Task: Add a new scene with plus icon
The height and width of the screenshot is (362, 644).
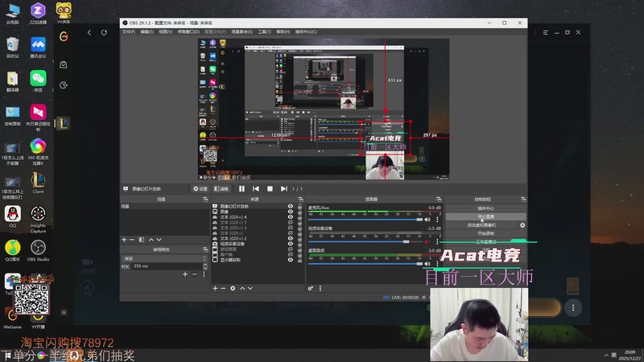Action: (124, 240)
